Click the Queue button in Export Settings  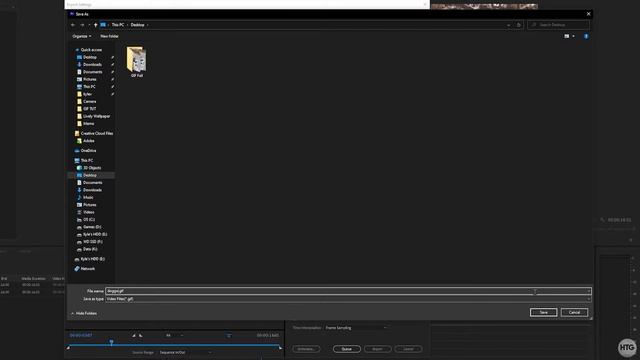tap(347, 349)
